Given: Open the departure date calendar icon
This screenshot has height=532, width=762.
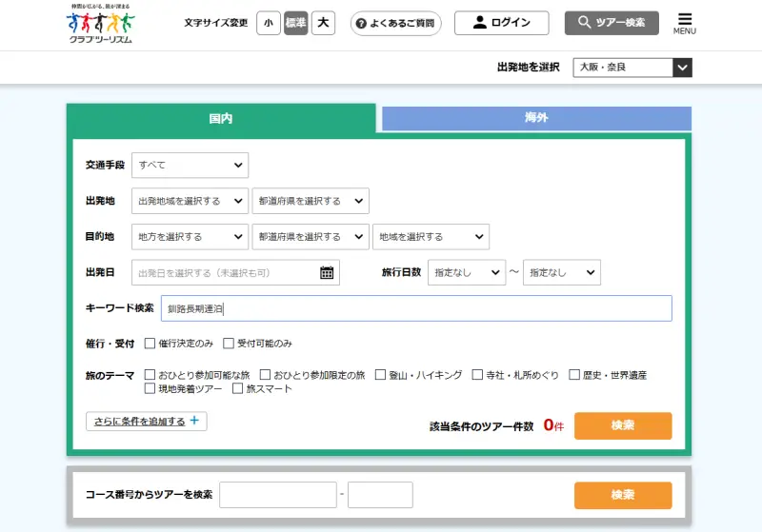Looking at the screenshot, I should tap(327, 273).
